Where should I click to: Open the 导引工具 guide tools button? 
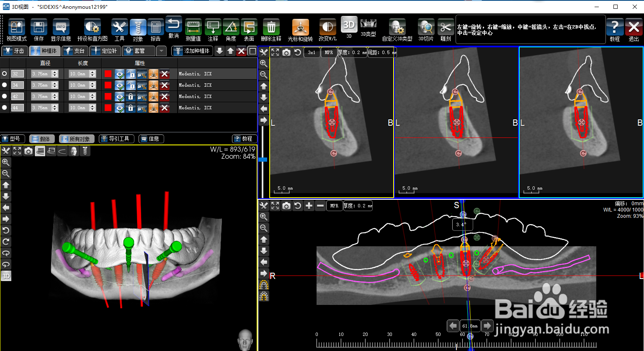point(116,139)
